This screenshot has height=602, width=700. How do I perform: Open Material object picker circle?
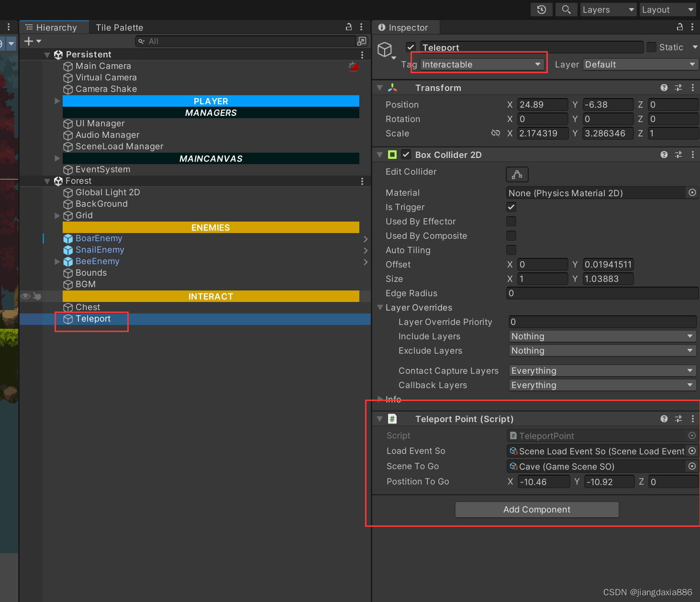click(692, 192)
